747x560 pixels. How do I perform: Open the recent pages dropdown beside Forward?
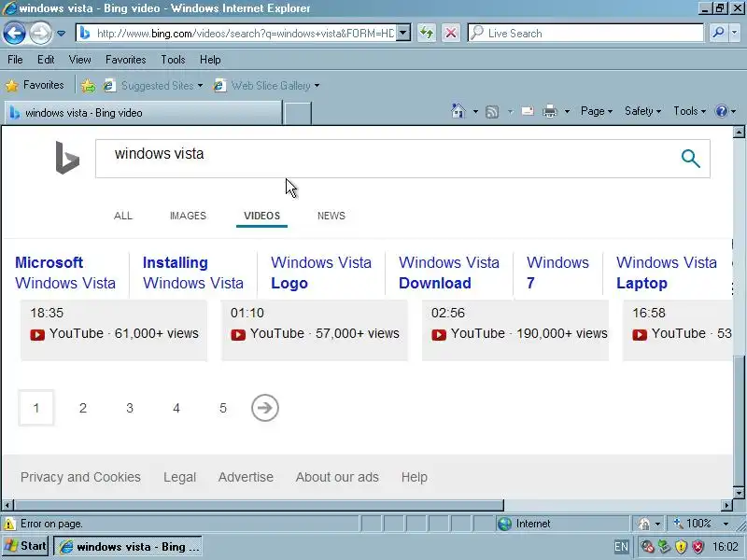pos(62,34)
